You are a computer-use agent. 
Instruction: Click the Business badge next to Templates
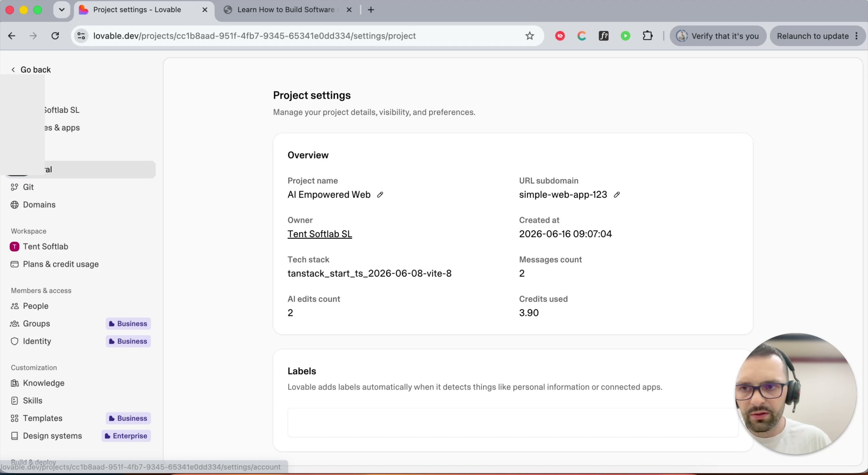coord(128,418)
